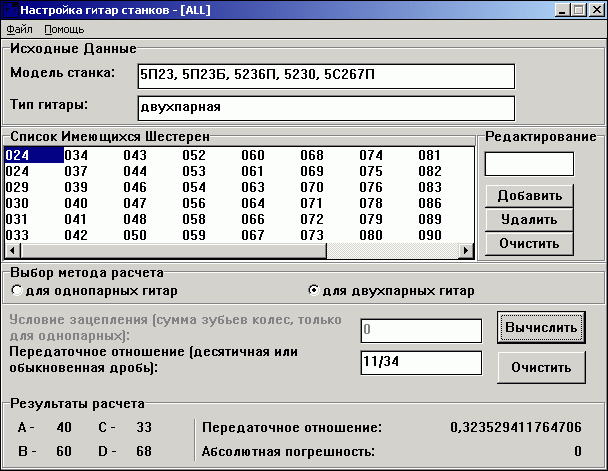
Task: Click the Редактирование gear value input box
Action: (x=529, y=164)
